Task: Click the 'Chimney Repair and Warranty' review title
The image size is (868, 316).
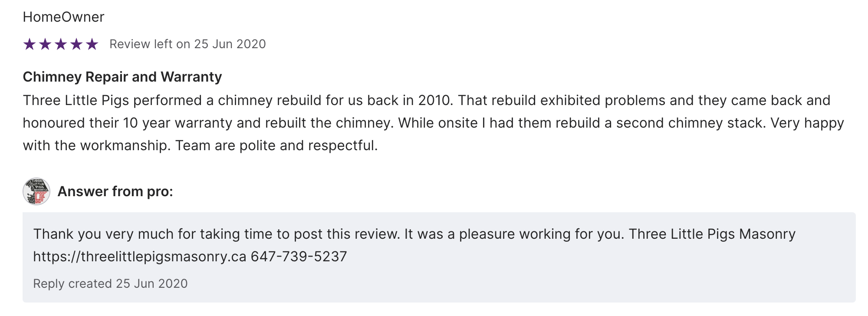Action: coord(122,77)
